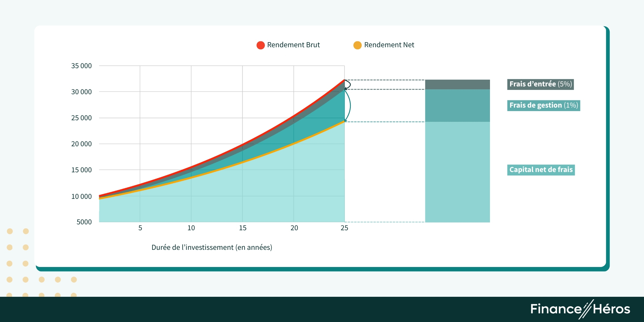Click the 25 x-axis tick label

click(344, 228)
